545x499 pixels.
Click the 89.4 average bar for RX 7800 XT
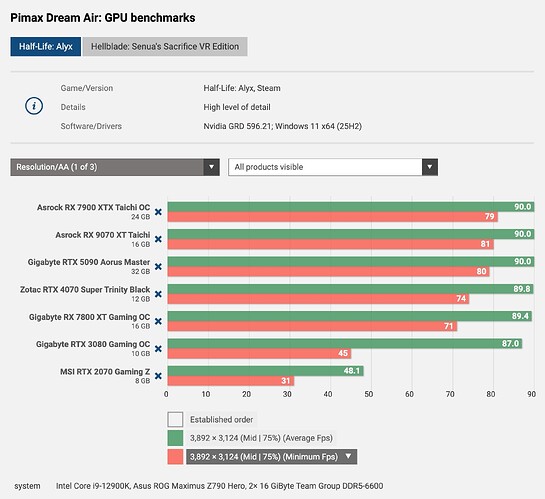350,316
